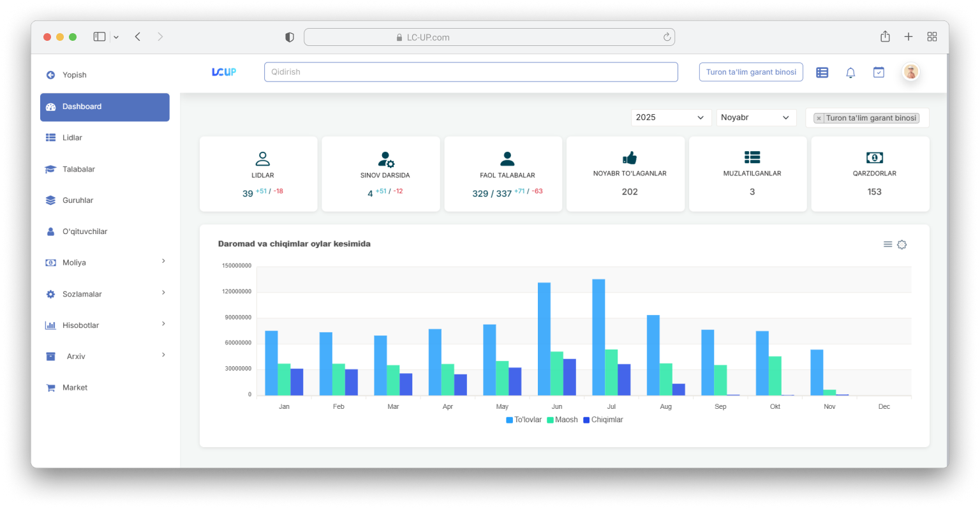Click the Turon ta'lim garant binosi button

(x=751, y=72)
